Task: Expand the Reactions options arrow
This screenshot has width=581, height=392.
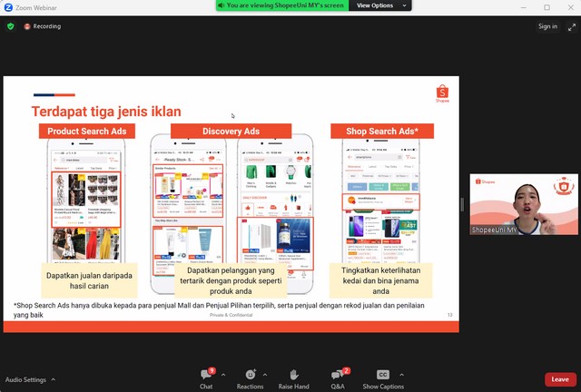Action: (265, 373)
